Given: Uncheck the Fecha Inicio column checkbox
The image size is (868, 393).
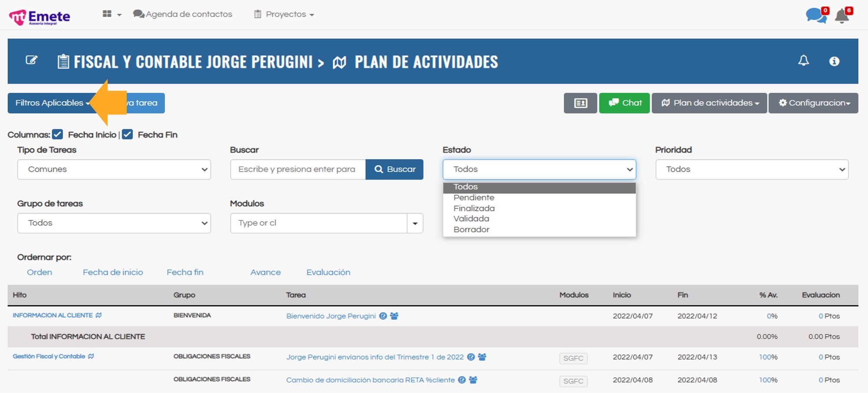Looking at the screenshot, I should tap(58, 134).
